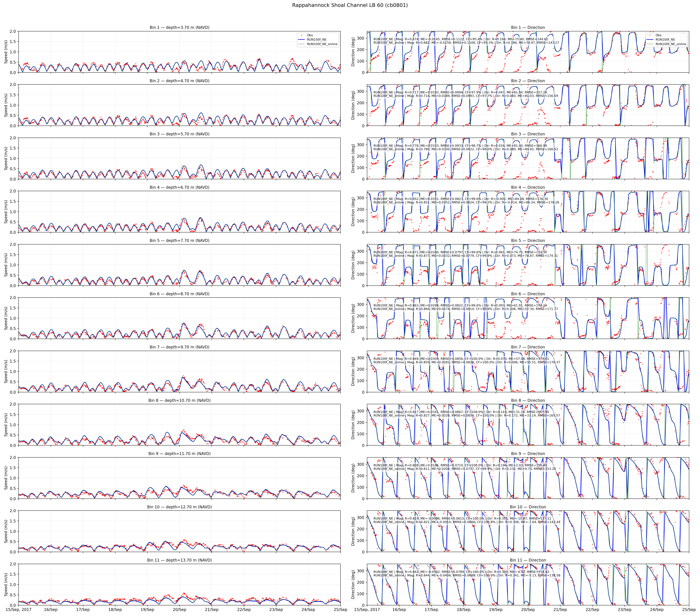Viewport: 700px width, 616px height.
Task: Click 'Speed (m/s)' axis label of Bin 6 panel
Action: click(6, 318)
